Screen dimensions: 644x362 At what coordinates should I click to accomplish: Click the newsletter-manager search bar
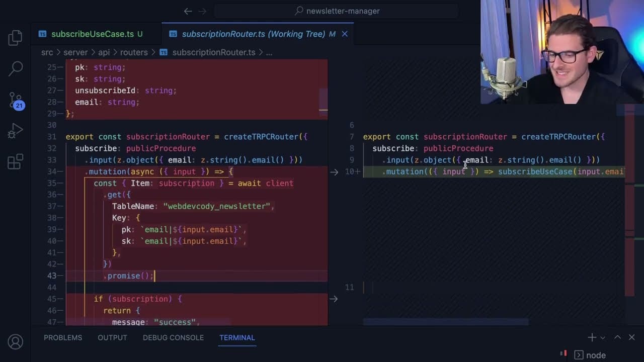[x=336, y=11]
